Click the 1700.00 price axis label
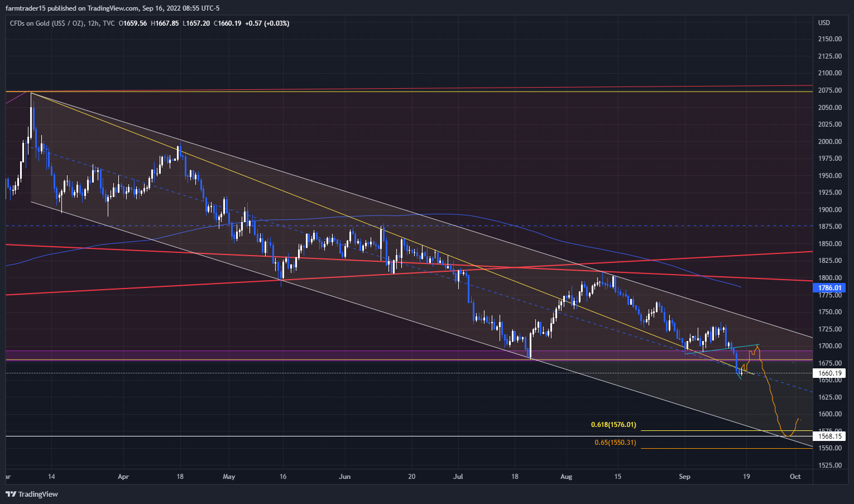 coord(830,346)
